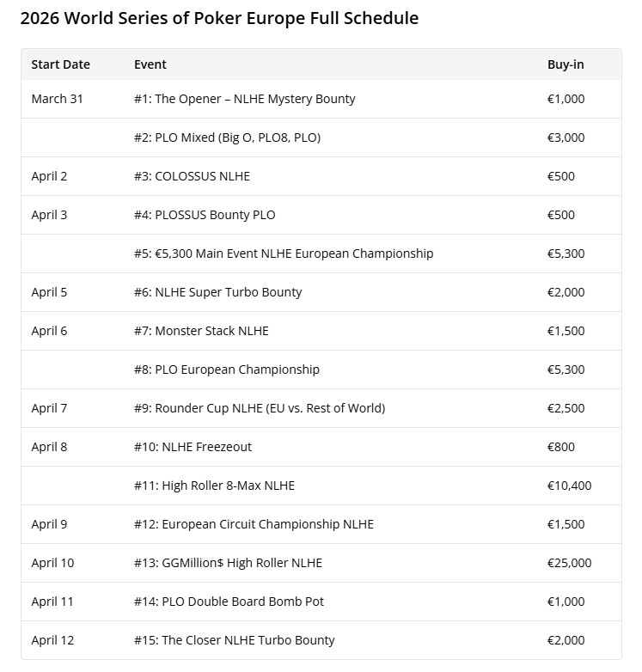Click the PLO European Championship event
Screen dimensions: 642x672
click(226, 370)
